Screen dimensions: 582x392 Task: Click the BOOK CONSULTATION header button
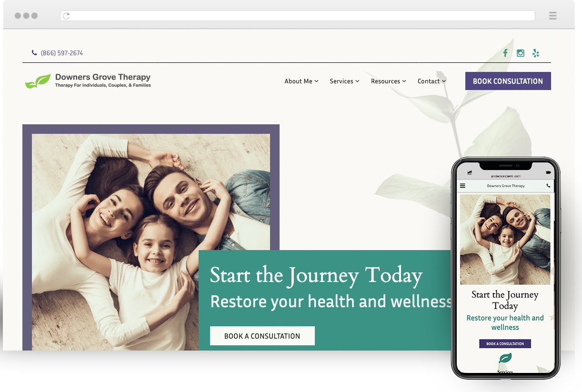508,81
